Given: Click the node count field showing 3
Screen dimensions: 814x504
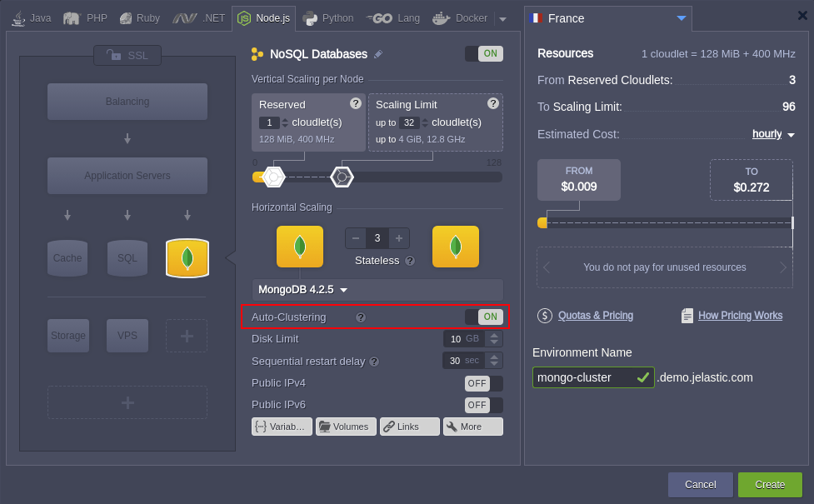Looking at the screenshot, I should pyautogui.click(x=377, y=238).
